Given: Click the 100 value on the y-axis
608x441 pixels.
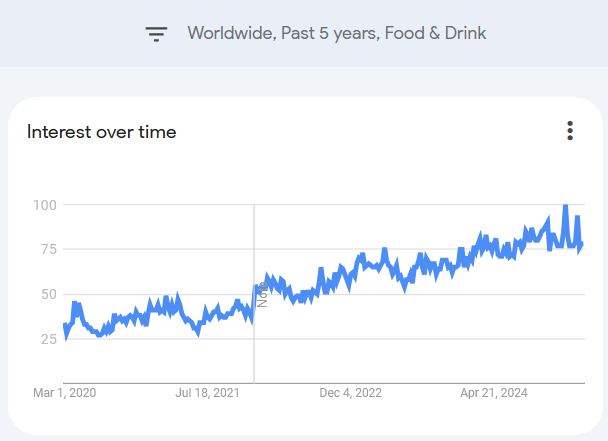Looking at the screenshot, I should click(42, 205).
